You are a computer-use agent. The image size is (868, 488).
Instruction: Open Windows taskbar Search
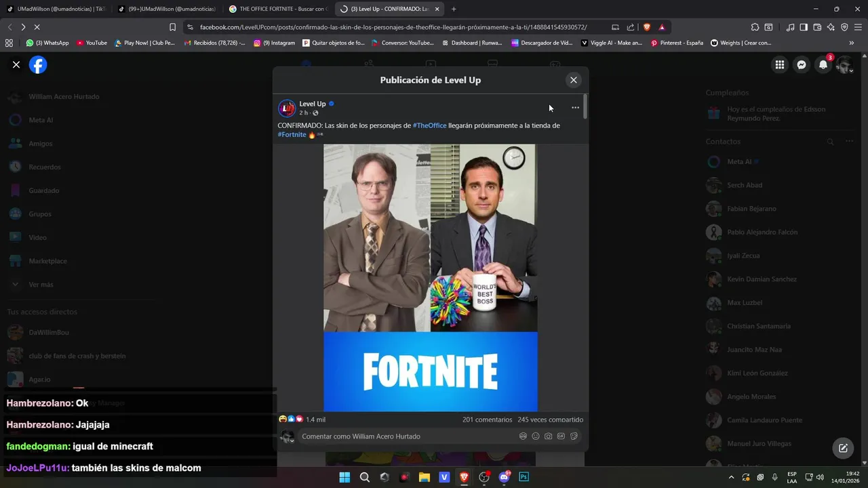pos(365,477)
